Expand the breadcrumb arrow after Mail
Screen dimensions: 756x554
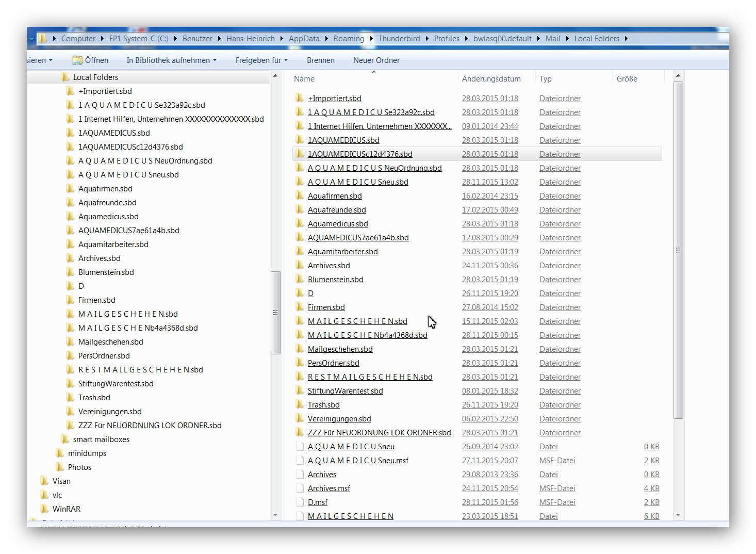pos(567,38)
